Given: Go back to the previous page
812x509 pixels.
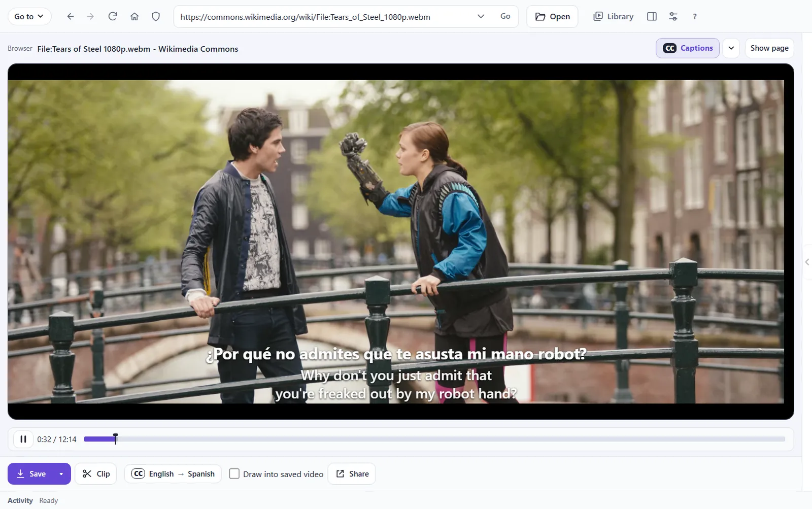Looking at the screenshot, I should click(71, 17).
